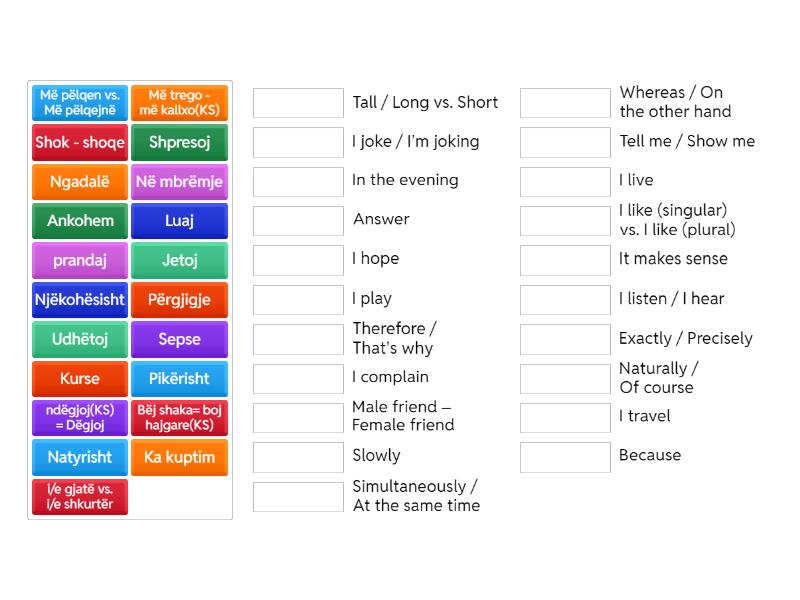Click the drop box for 'I live'
800x600 pixels.
(565, 182)
